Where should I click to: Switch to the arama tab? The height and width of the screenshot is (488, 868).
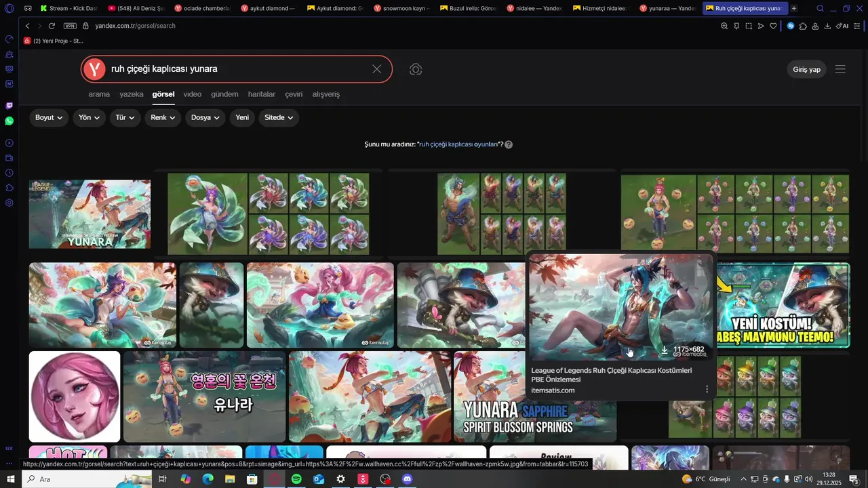pyautogui.click(x=99, y=94)
